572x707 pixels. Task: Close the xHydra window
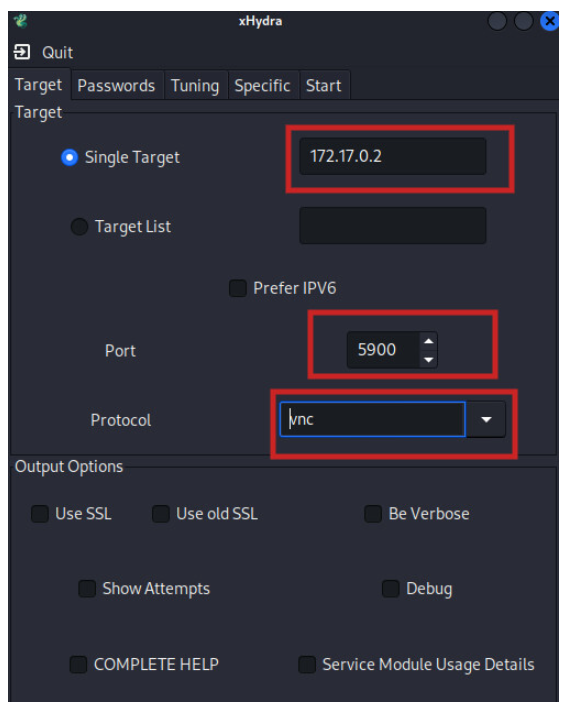[x=549, y=21]
